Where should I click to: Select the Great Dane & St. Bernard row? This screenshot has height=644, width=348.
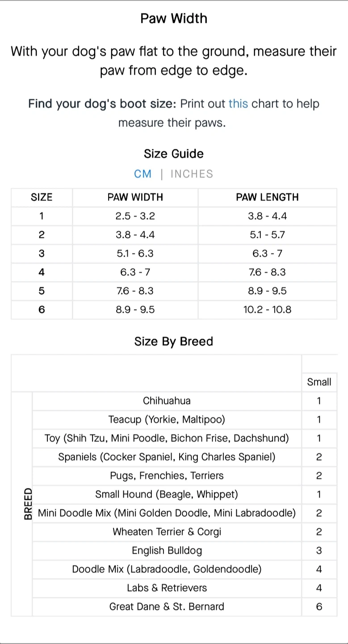(x=167, y=607)
